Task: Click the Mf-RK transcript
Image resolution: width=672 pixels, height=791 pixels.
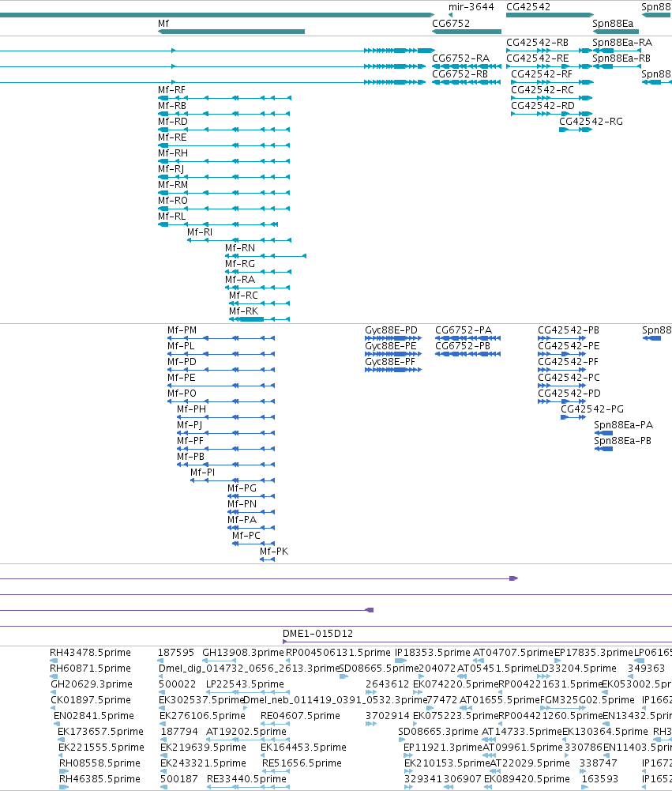Action: pos(260,319)
